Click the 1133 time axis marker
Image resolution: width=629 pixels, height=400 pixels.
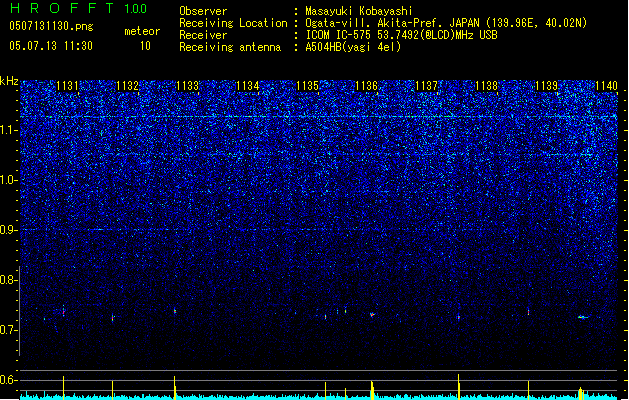click(187, 86)
